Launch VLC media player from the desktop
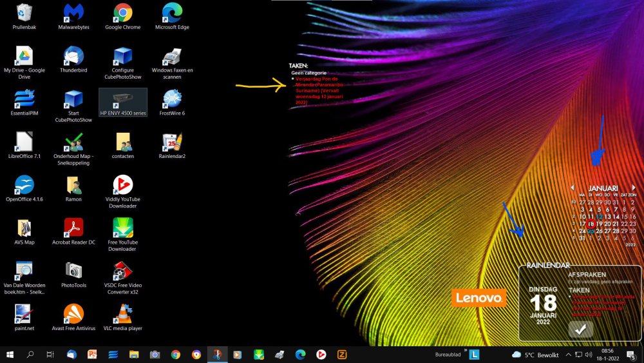 pos(122,315)
